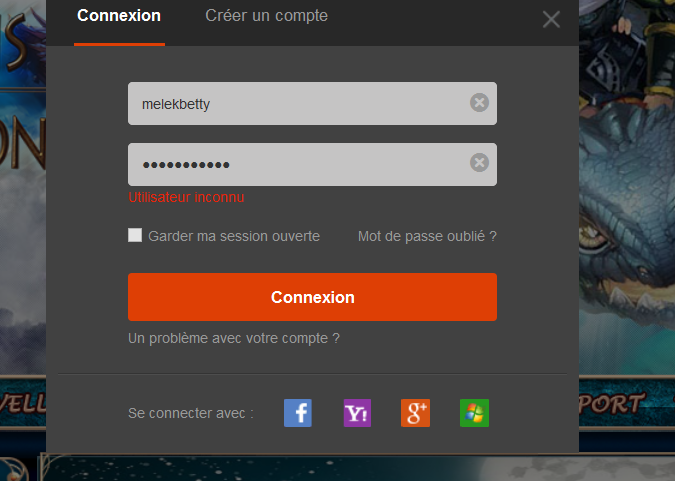Clear the password field with its X icon
Screen dimensions: 675x481
pos(479,163)
